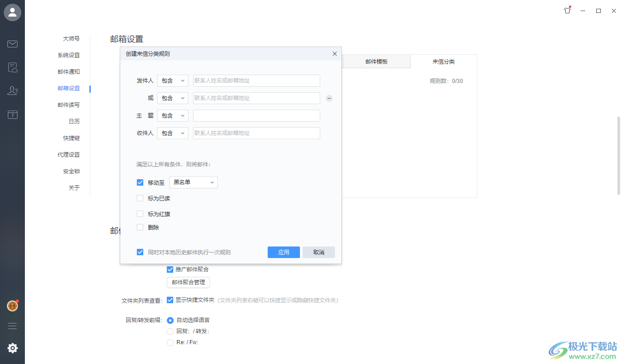Image resolution: width=622 pixels, height=364 pixels.
Task: Open 代理设置 settings section
Action: (69, 155)
